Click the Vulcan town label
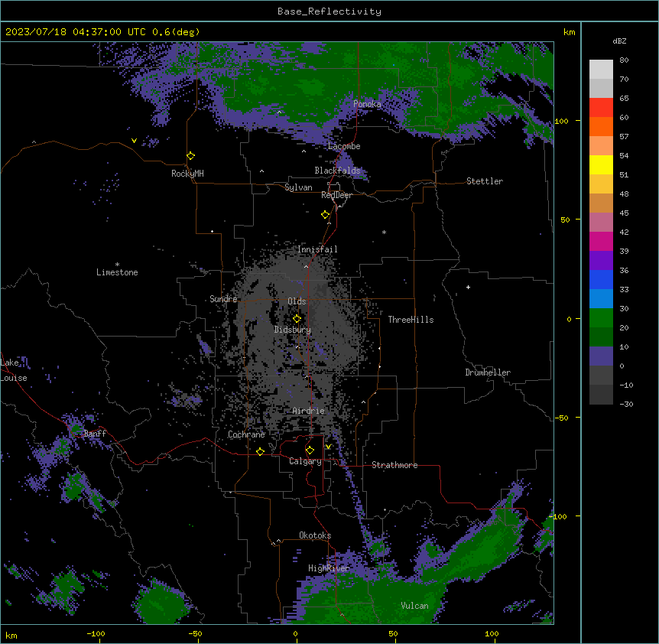 pyautogui.click(x=415, y=606)
